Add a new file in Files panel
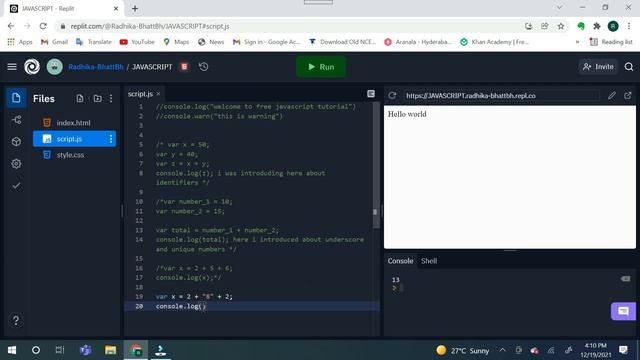 tap(80, 98)
